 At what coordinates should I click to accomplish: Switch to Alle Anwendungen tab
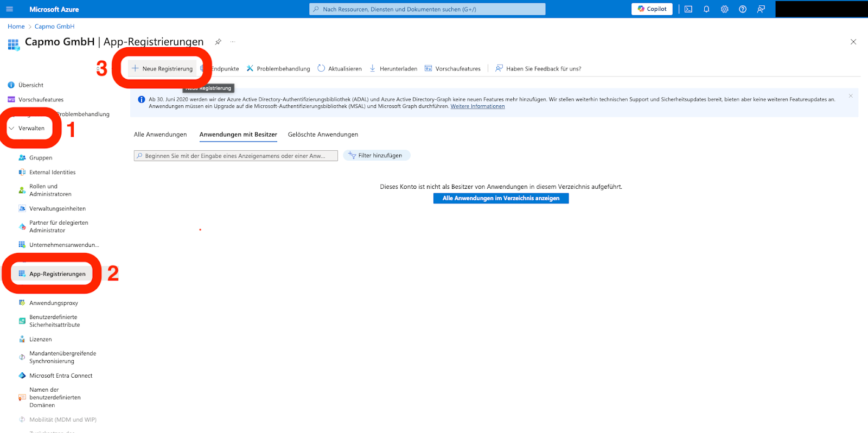pyautogui.click(x=160, y=135)
